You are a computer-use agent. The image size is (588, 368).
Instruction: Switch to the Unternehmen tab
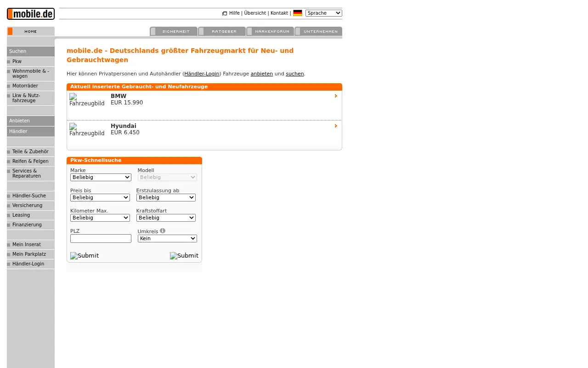(318, 31)
